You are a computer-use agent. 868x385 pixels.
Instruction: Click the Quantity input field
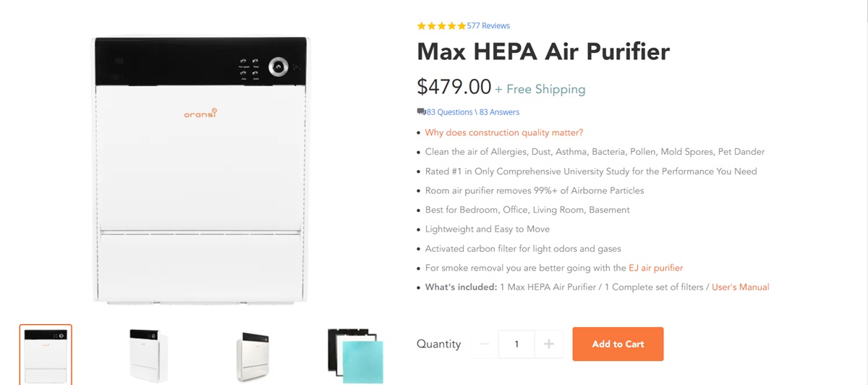coord(516,344)
